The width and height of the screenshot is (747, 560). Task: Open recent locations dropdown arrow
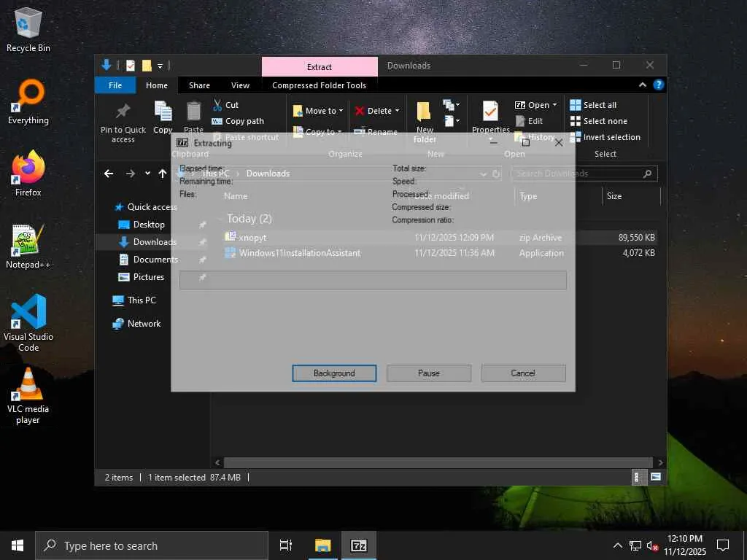tap(147, 174)
